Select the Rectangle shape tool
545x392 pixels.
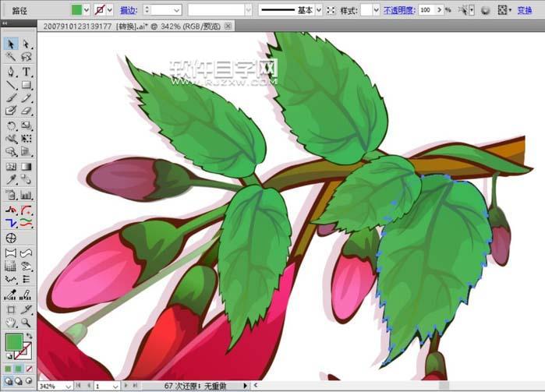tap(27, 85)
